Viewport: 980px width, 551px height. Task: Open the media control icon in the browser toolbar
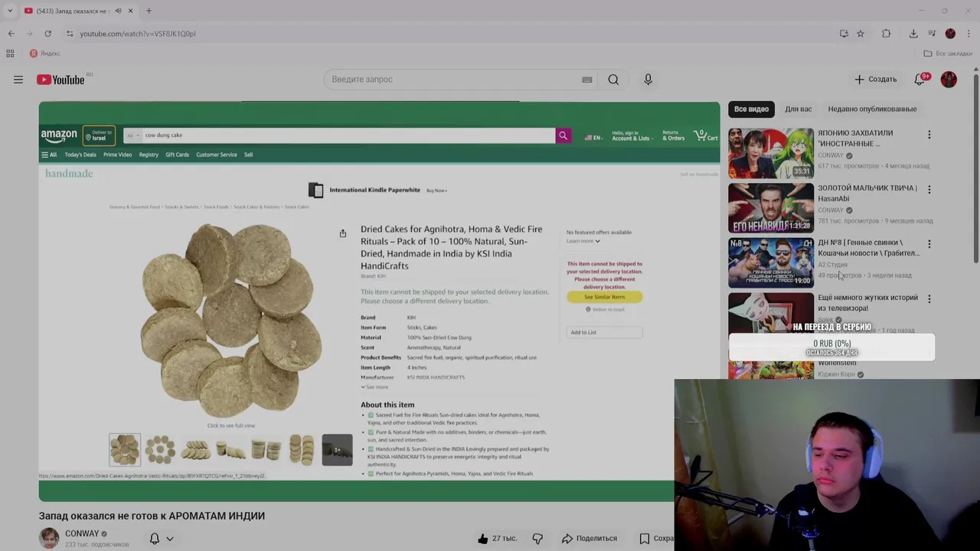(x=932, y=34)
